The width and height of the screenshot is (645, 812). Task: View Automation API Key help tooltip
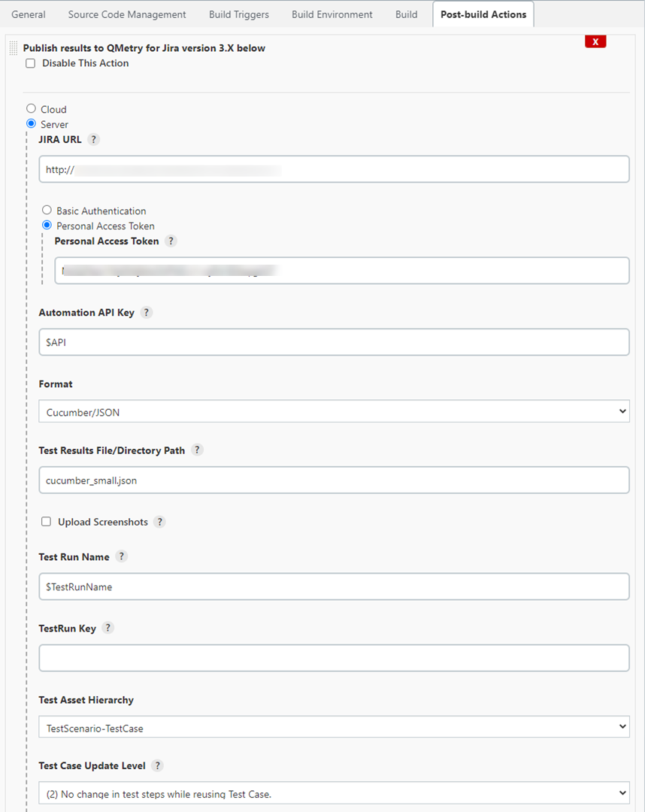pyautogui.click(x=146, y=312)
